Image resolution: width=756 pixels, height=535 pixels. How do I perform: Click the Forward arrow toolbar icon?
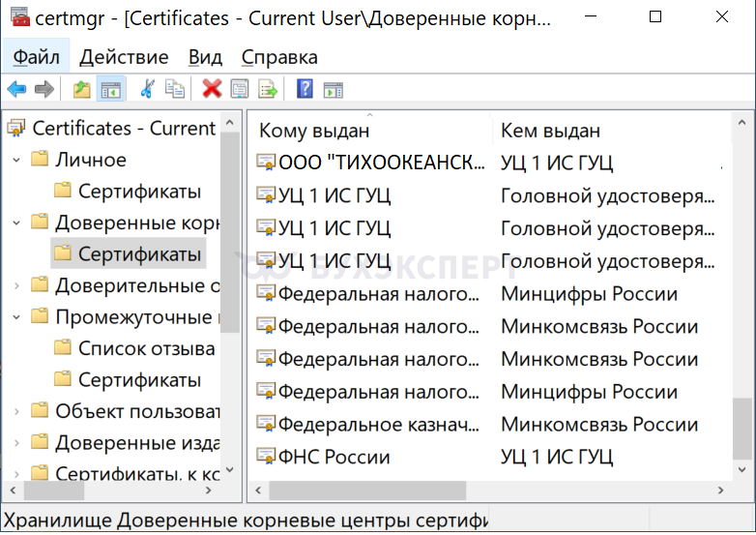[x=44, y=89]
